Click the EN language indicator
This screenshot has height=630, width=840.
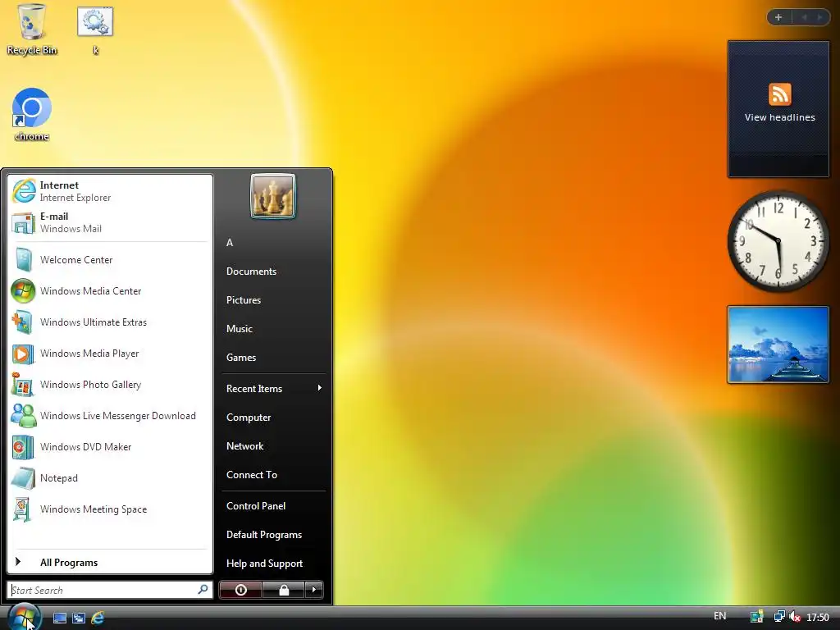tap(720, 616)
